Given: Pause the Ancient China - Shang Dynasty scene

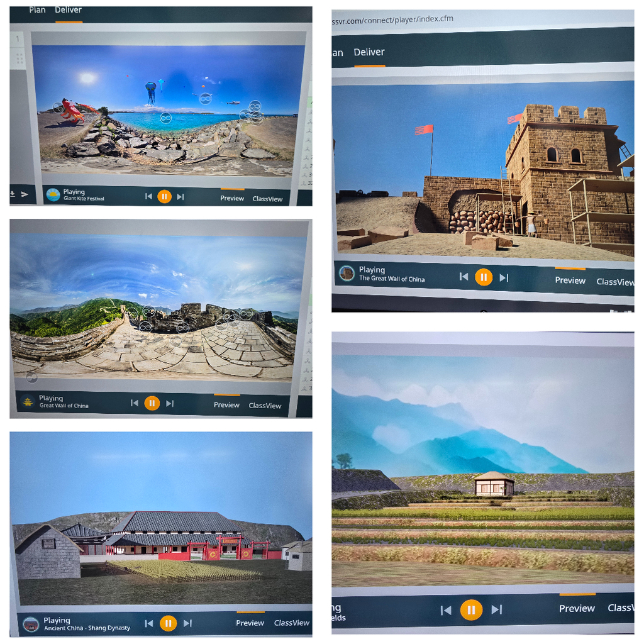Looking at the screenshot, I should [168, 623].
